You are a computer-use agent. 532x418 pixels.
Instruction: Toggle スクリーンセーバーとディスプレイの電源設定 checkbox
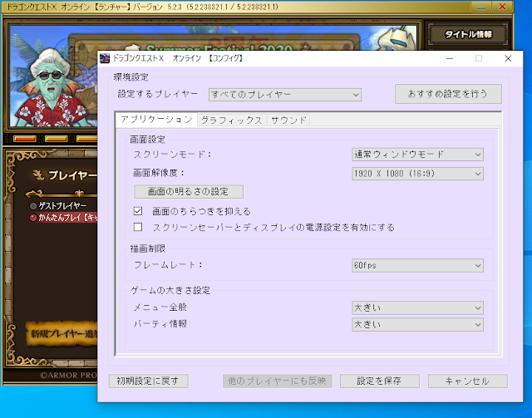138,227
